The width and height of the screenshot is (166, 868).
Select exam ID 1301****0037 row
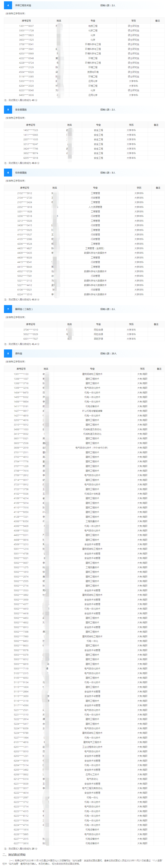point(26,26)
